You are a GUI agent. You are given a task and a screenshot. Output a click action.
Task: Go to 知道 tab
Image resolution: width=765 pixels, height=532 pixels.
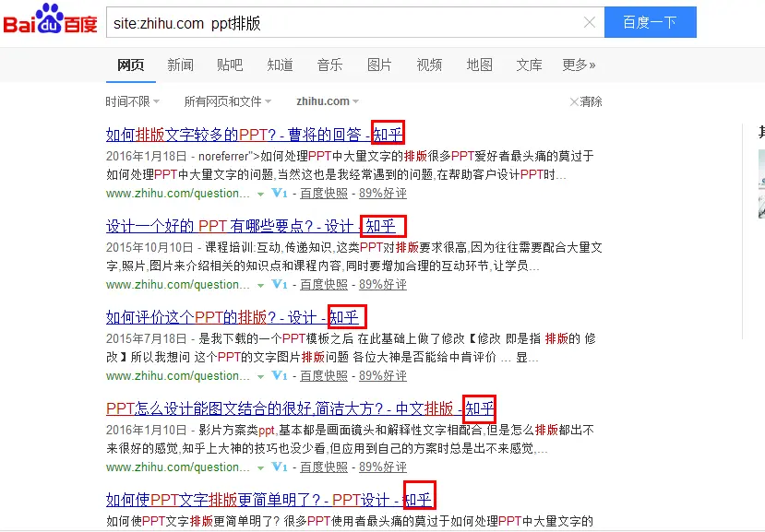tap(280, 65)
